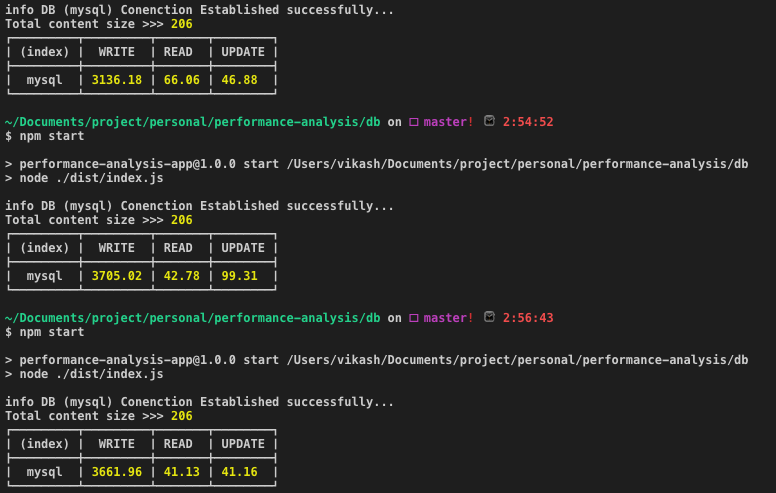This screenshot has height=493, width=776.
Task: Click the WRITE value 3661.96
Action: point(117,472)
